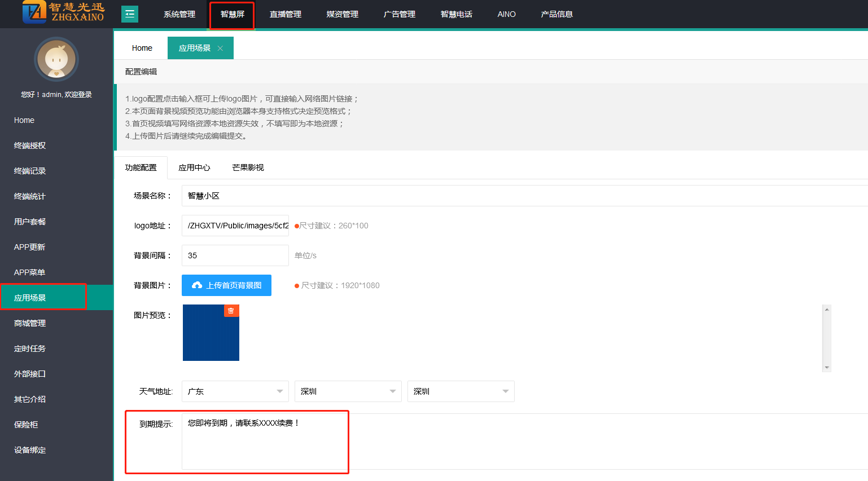
Task: Switch to the Home page tab
Action: 142,48
